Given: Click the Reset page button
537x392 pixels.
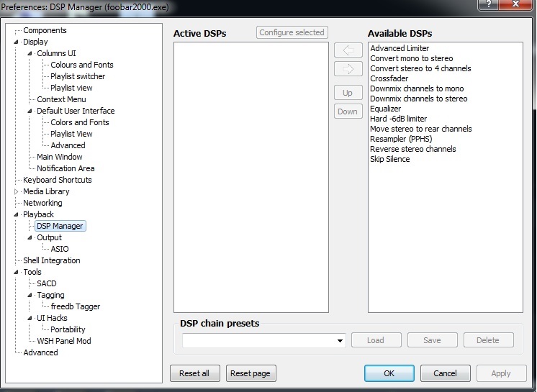Looking at the screenshot, I should click(x=251, y=373).
